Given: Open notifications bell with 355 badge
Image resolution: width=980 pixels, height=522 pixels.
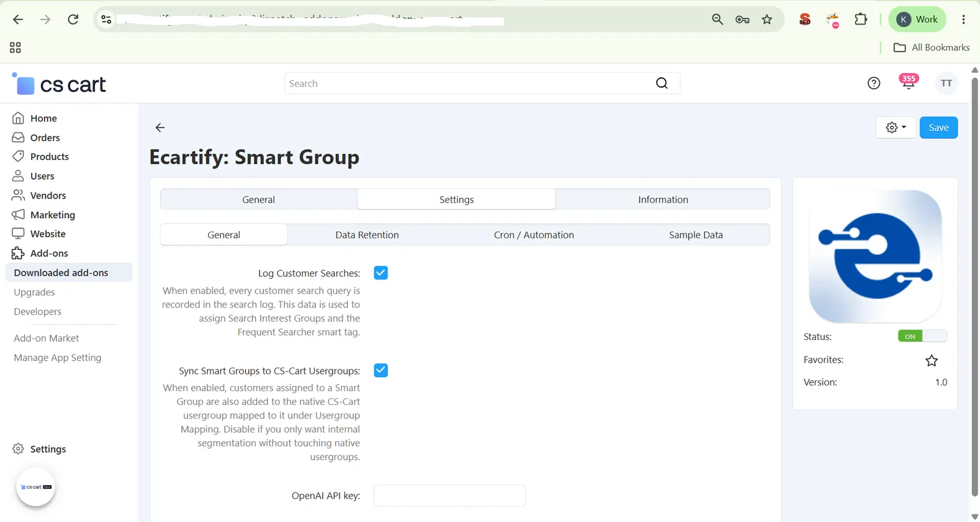Looking at the screenshot, I should coord(908,81).
